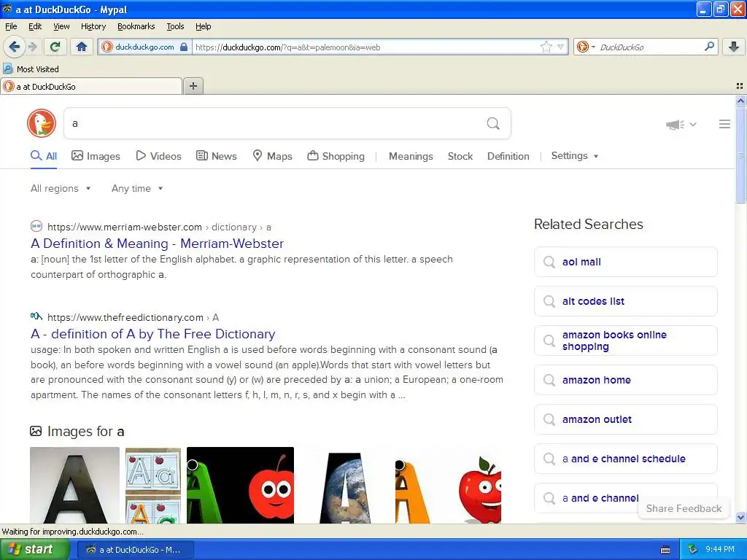The width and height of the screenshot is (747, 560).
Task: Open The Free Dictionary result link
Action: (153, 334)
